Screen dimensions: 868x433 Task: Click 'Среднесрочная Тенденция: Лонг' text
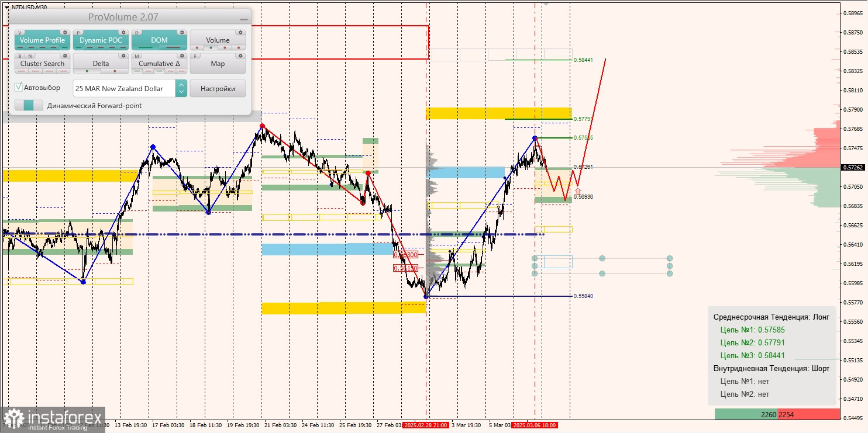point(771,317)
